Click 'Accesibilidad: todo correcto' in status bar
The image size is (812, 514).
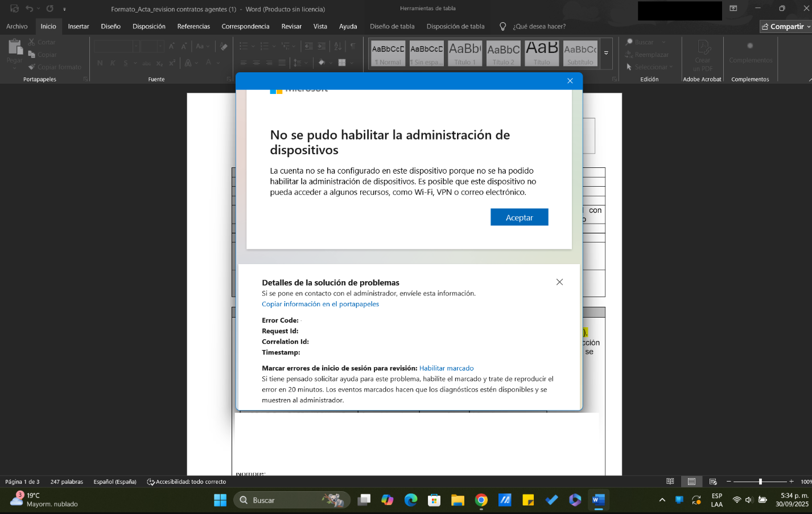point(187,482)
